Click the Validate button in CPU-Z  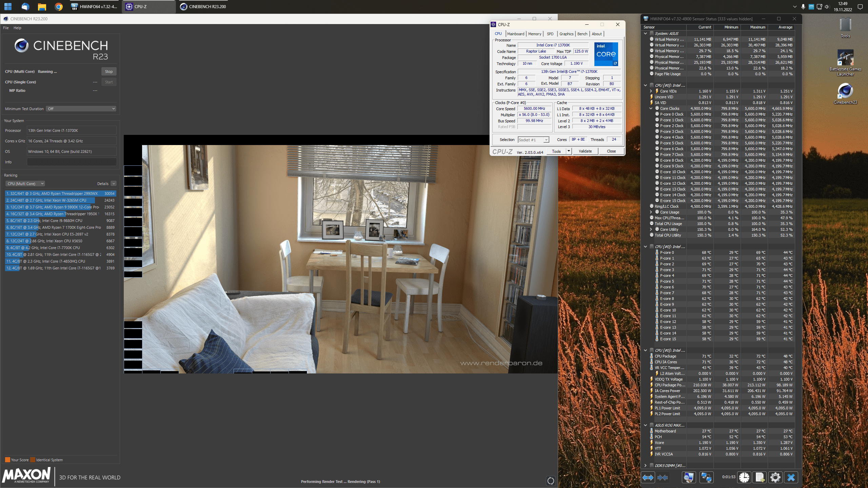[585, 151]
